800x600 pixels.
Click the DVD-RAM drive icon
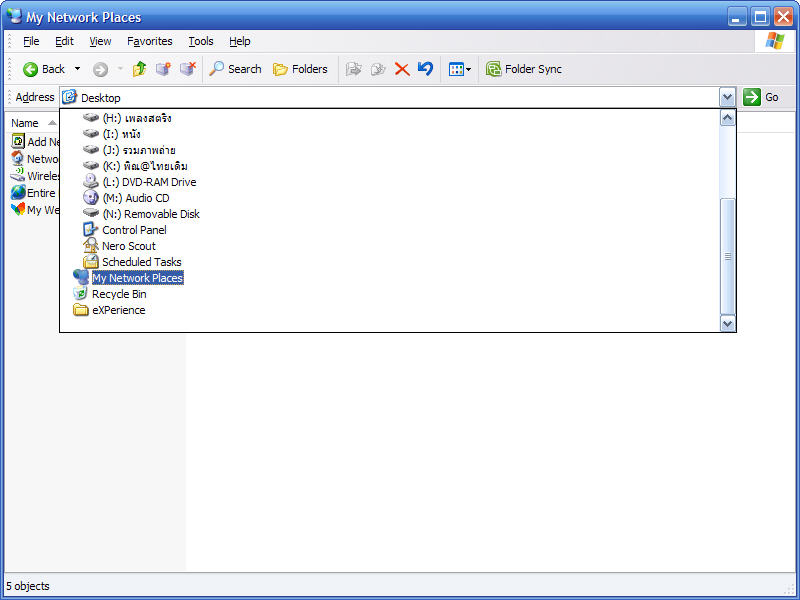90,182
